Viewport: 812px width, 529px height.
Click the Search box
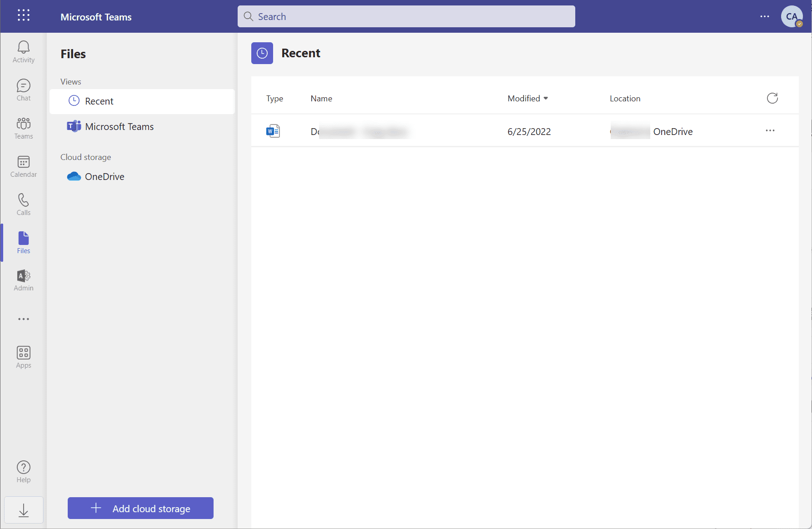point(406,16)
